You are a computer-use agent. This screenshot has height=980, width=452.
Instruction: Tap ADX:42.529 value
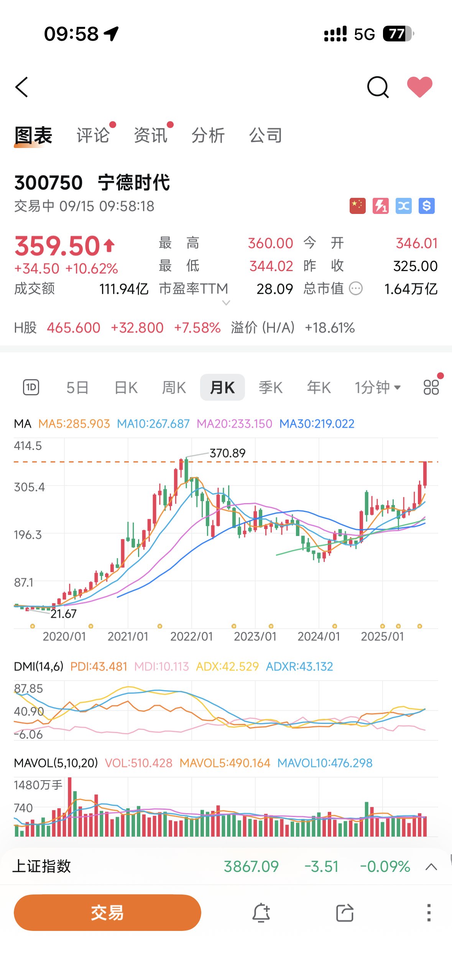[227, 666]
